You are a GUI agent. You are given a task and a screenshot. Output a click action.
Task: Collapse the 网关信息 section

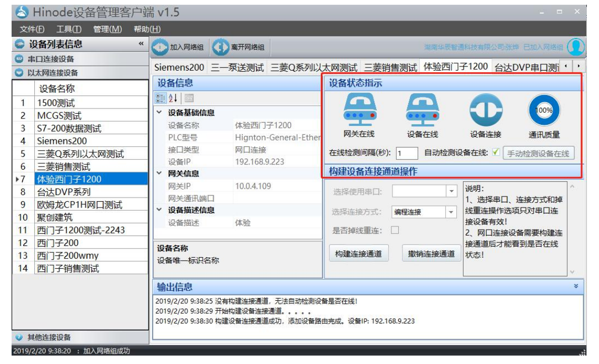point(159,173)
